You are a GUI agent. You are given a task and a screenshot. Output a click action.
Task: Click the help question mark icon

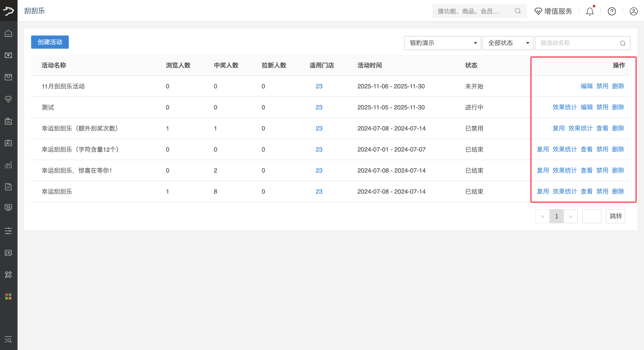click(x=612, y=11)
